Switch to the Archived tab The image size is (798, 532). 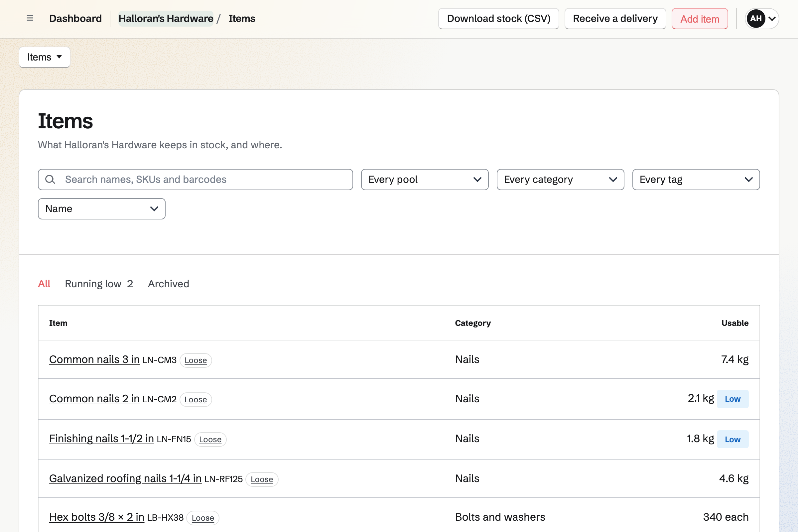(169, 284)
